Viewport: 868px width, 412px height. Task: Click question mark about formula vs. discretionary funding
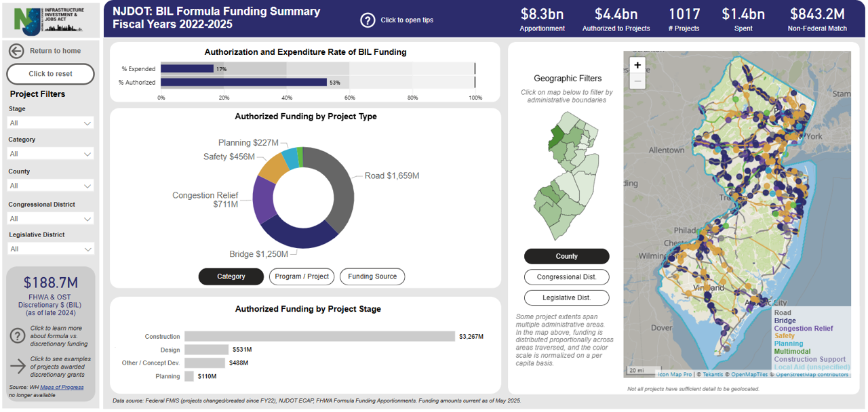click(18, 335)
